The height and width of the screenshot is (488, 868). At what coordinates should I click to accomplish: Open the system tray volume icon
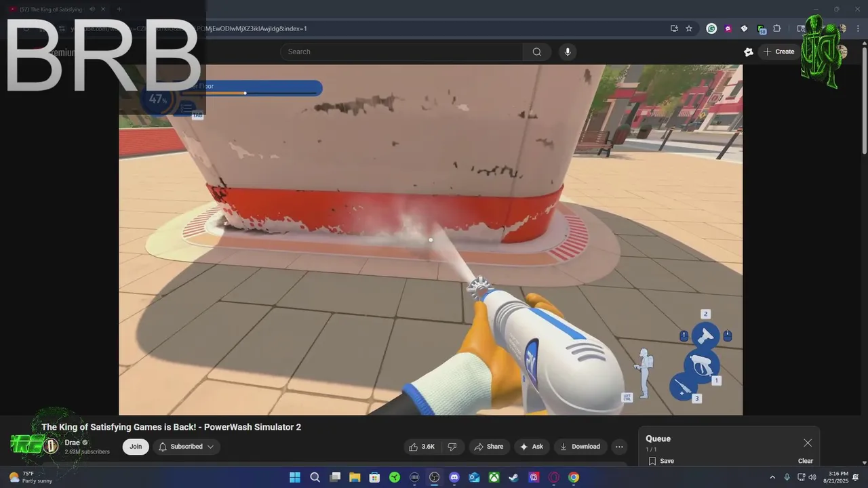click(x=812, y=477)
